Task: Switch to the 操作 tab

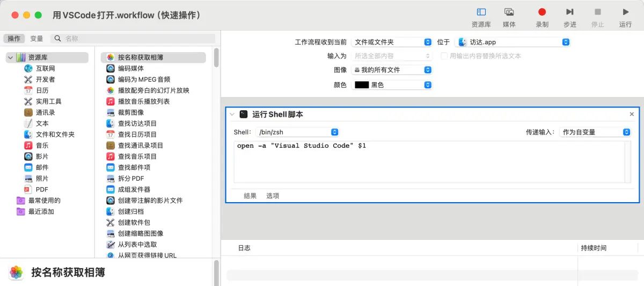Action: [x=14, y=39]
